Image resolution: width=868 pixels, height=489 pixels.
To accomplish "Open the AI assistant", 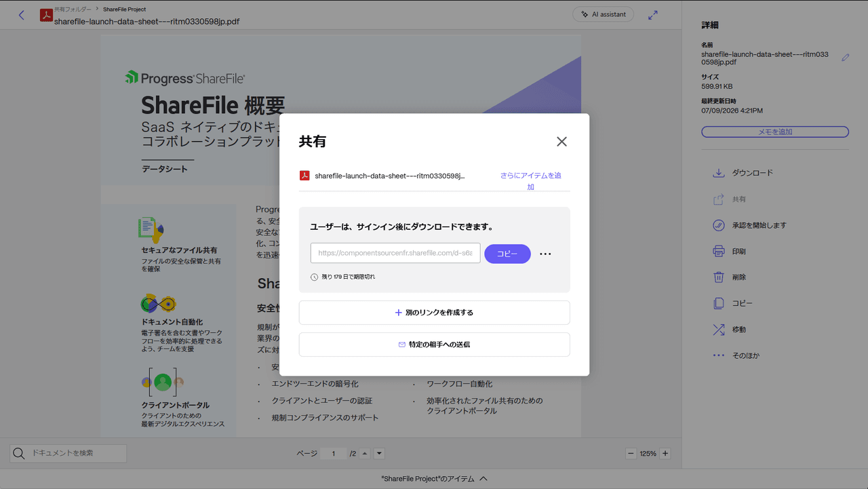I will 603,14.
